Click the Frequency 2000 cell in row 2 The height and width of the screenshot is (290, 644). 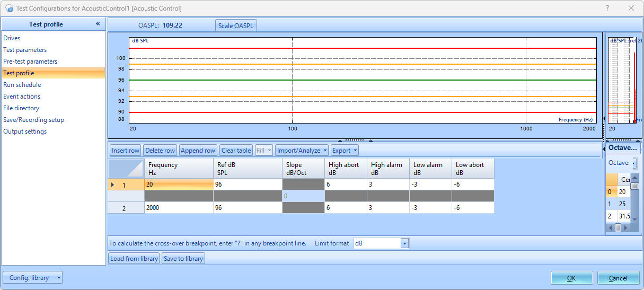(x=179, y=208)
